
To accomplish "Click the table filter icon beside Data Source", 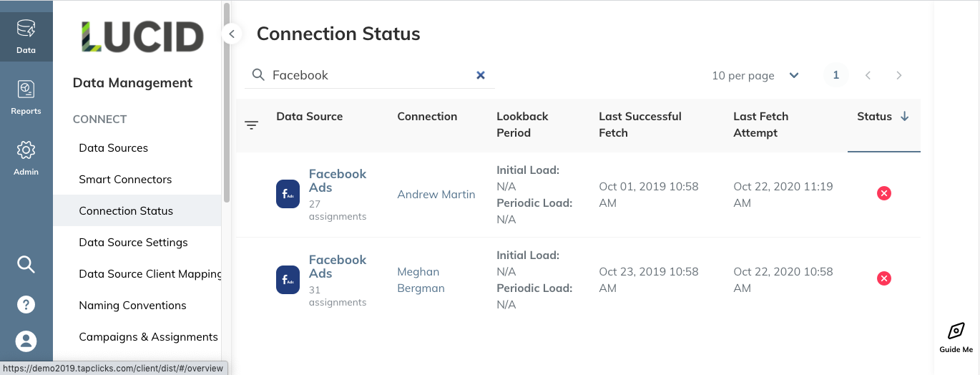I will 251,125.
